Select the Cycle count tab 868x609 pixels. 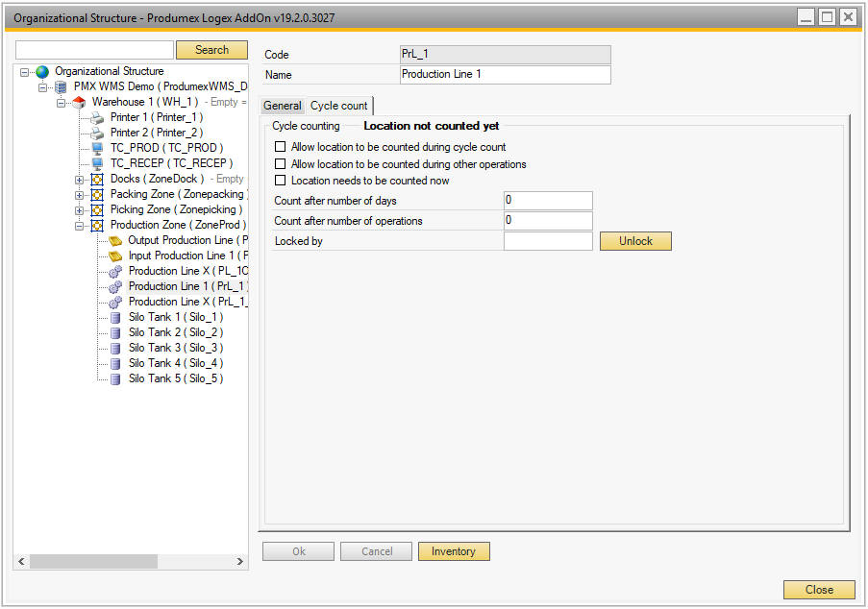pos(338,106)
